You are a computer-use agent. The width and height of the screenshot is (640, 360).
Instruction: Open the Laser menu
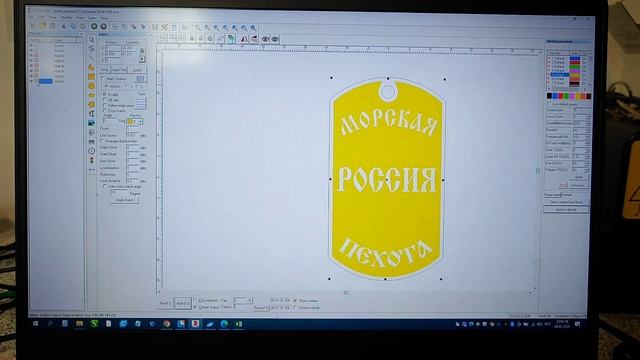click(93, 18)
